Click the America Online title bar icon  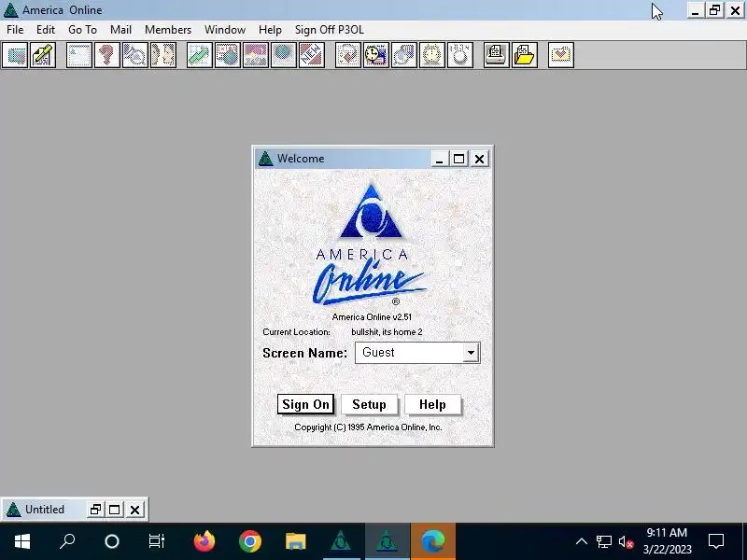10,10
